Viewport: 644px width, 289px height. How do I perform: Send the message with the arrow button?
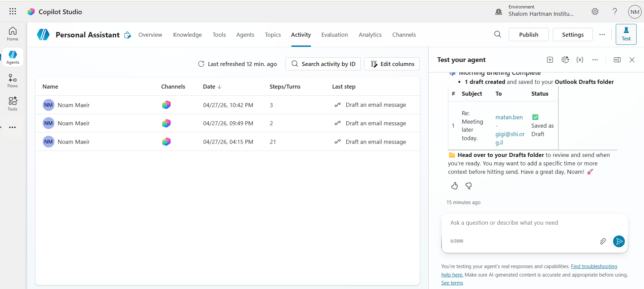pos(619,241)
